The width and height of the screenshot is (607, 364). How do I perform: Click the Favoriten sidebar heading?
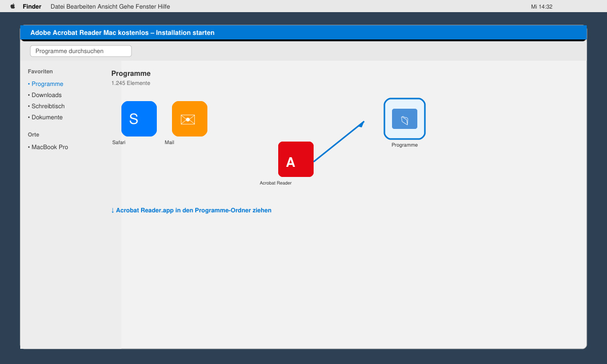40,71
